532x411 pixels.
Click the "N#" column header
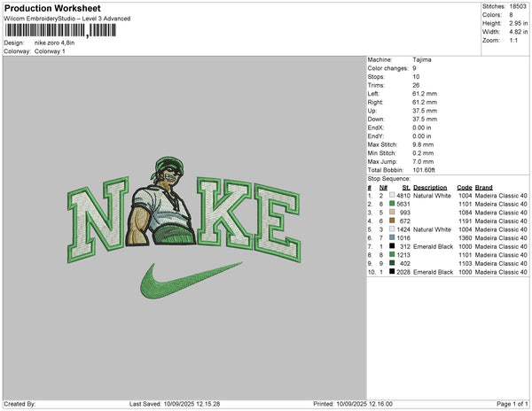pos(383,188)
